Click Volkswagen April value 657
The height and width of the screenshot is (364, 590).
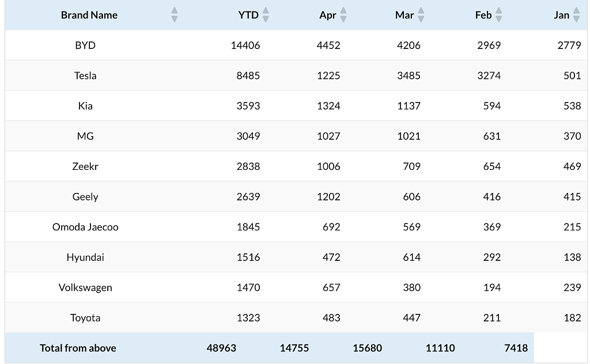[331, 287]
